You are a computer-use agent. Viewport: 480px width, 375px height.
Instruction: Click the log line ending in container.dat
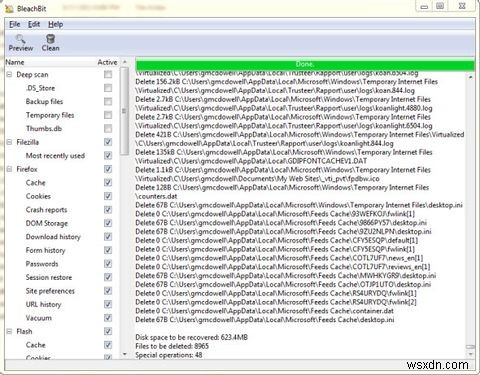(265, 311)
